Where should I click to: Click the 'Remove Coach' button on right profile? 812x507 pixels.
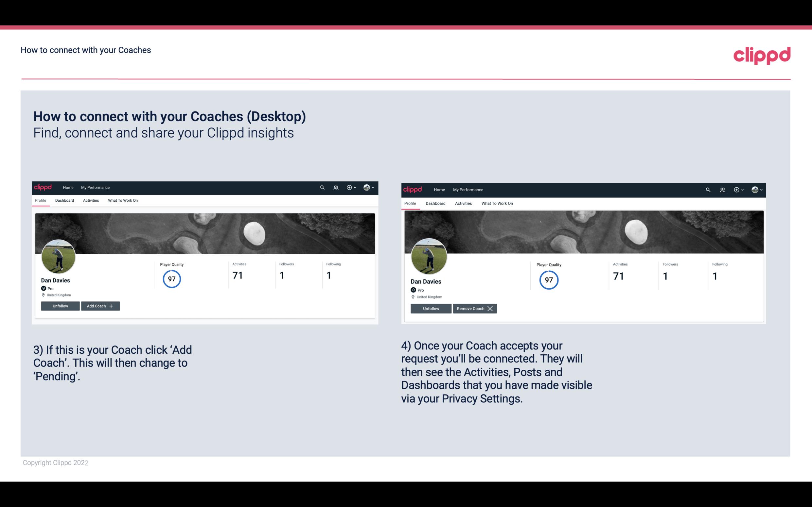pos(474,308)
